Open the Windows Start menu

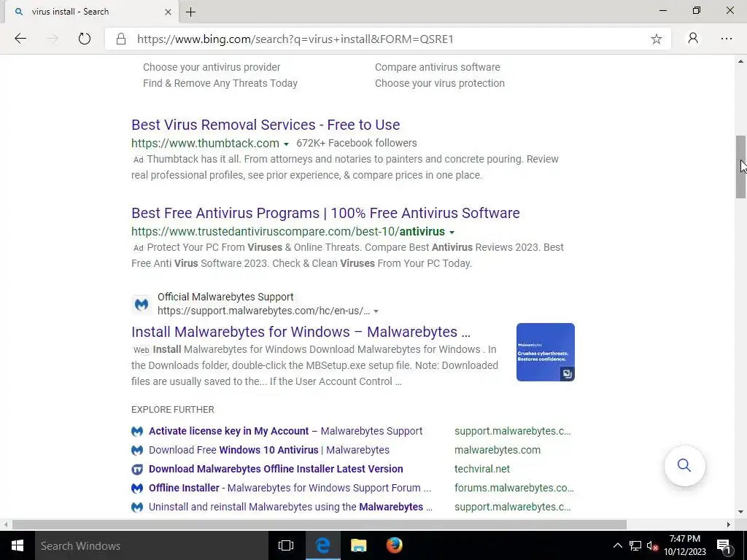tap(18, 545)
